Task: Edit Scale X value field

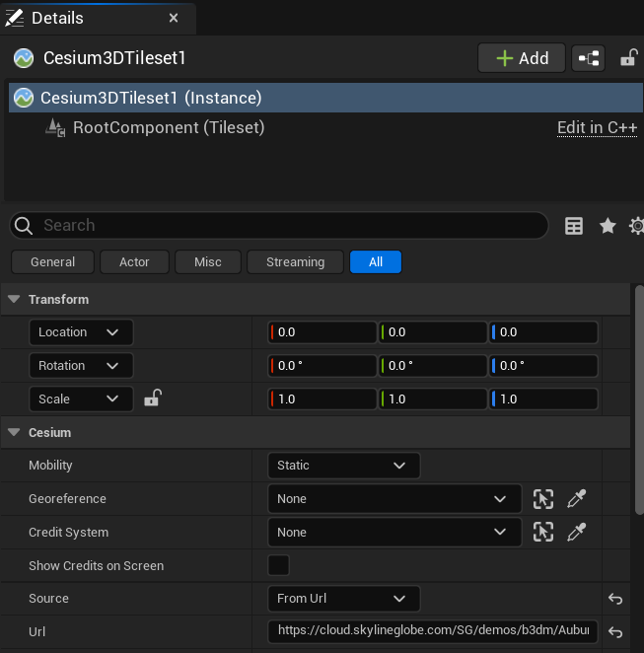Action: click(322, 399)
